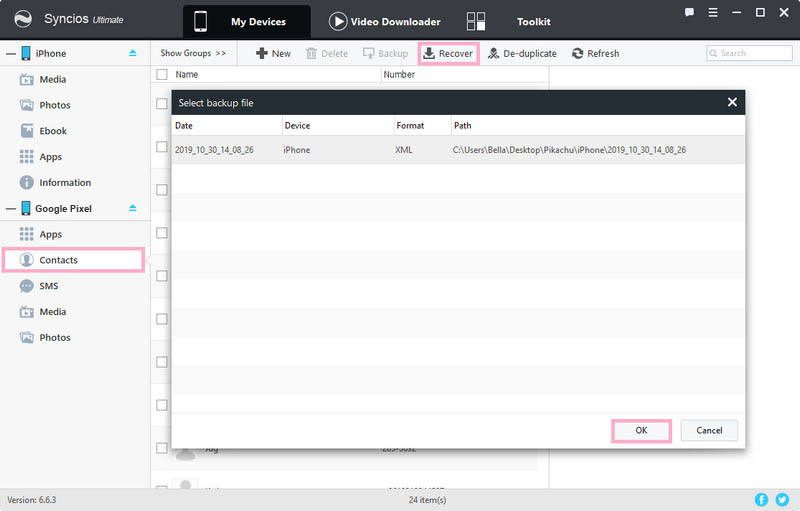
Task: Run De-duplicate on contacts
Action: click(x=522, y=54)
